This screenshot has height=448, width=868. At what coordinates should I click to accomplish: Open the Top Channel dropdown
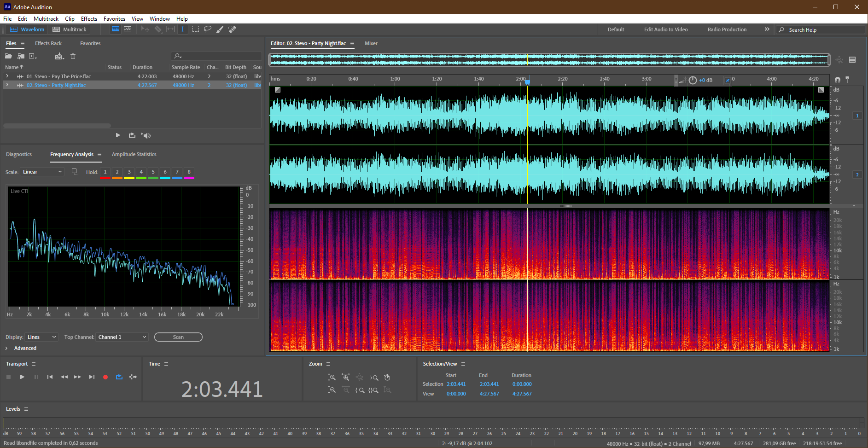(x=122, y=337)
